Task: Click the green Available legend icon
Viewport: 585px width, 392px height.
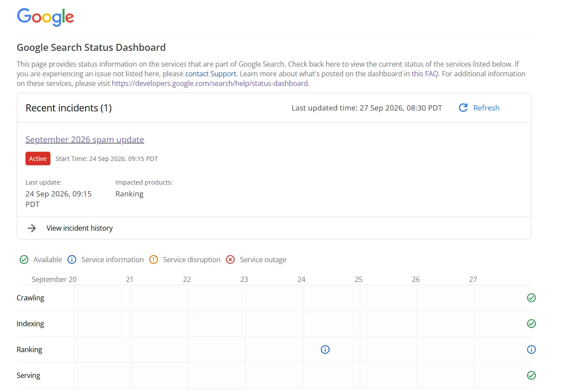Action: [24, 260]
